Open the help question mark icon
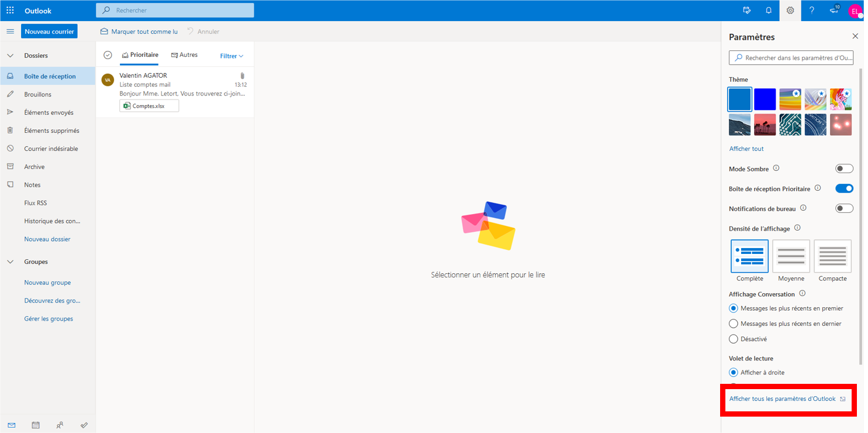 812,11
